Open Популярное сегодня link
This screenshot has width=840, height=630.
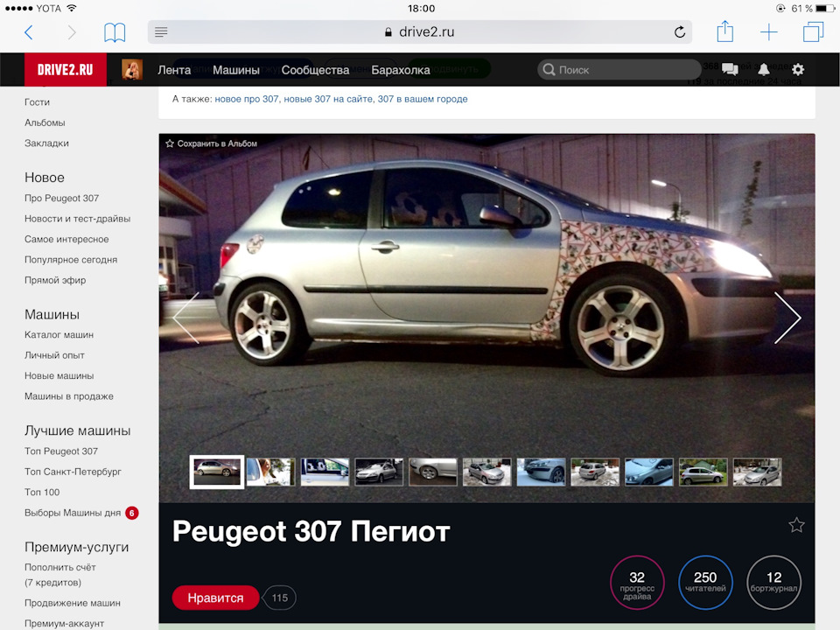[71, 260]
